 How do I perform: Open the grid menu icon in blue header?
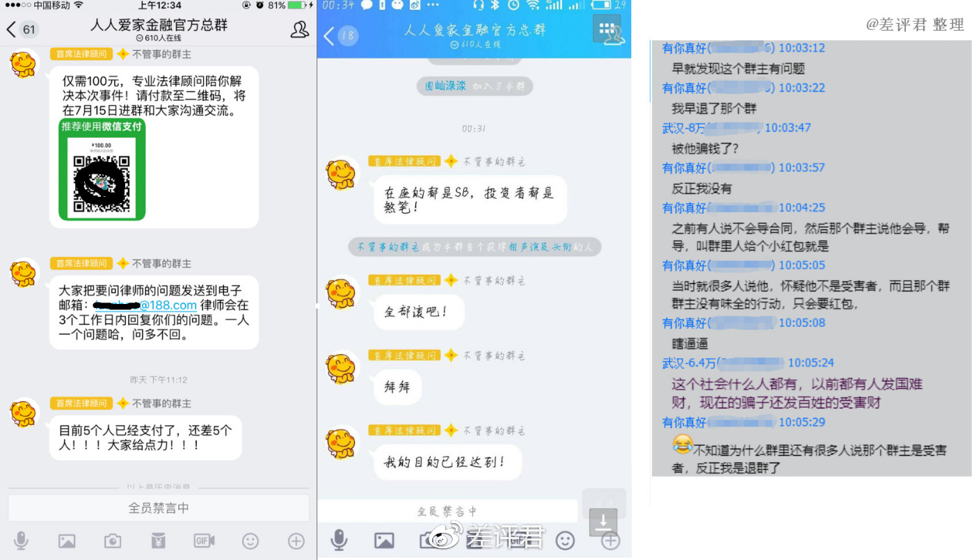point(606,29)
